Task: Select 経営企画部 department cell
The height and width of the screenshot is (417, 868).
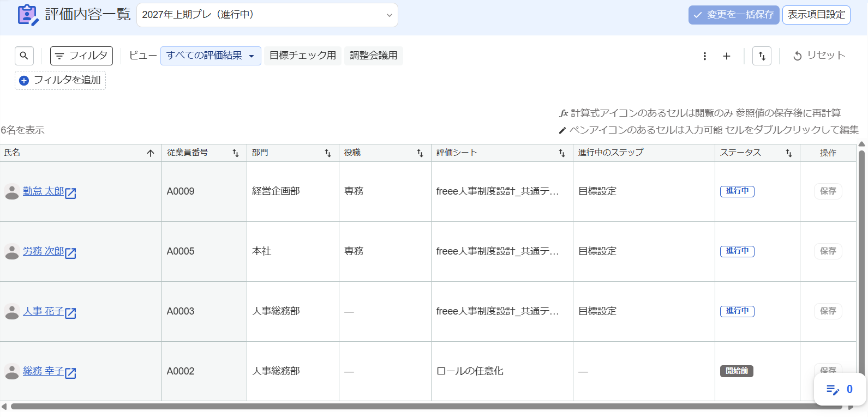Action: tap(293, 192)
